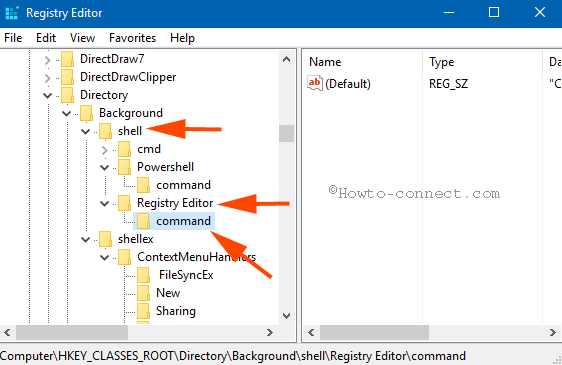Image resolution: width=562 pixels, height=365 pixels.
Task: Click the DirectDraw7 folder icon
Action: (67, 59)
